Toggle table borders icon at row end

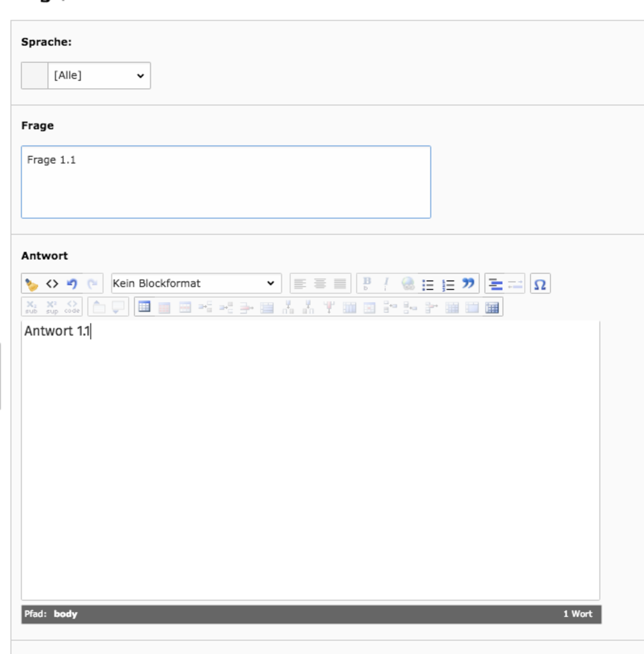(x=492, y=307)
